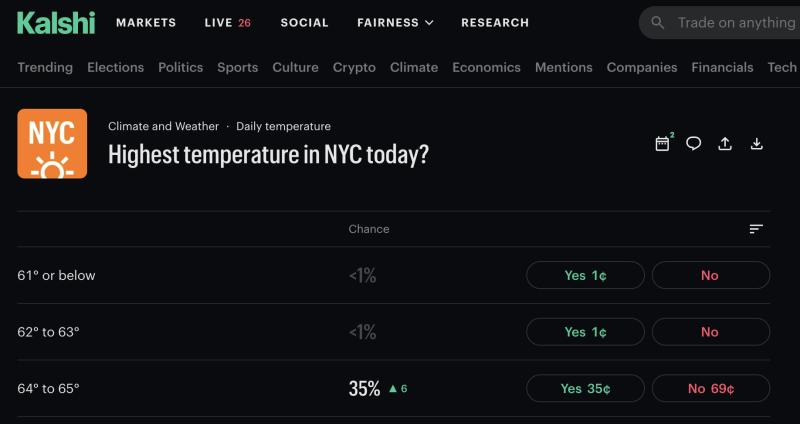
Task: Open the comments speech bubble icon
Action: [693, 143]
